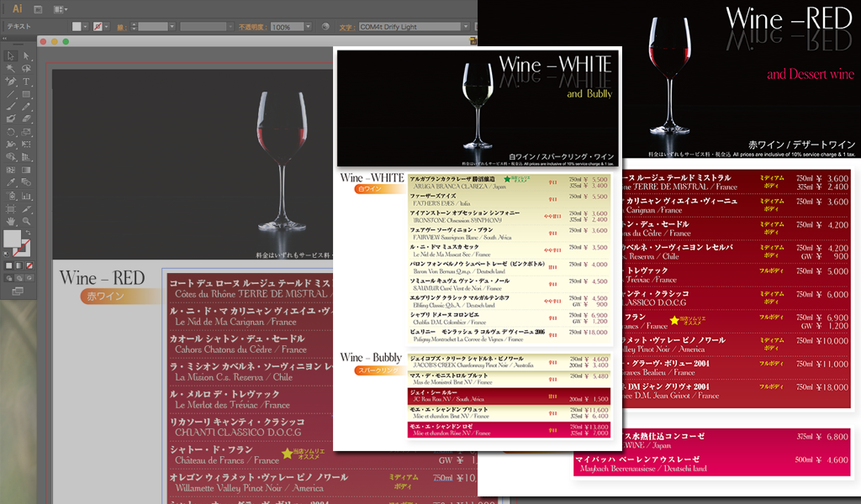Select the black arrow Selection tool
Screen dimensions: 861x504
[10, 56]
